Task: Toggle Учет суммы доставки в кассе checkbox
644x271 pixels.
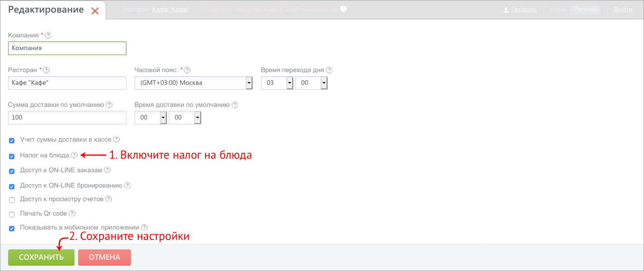Action: (12, 141)
